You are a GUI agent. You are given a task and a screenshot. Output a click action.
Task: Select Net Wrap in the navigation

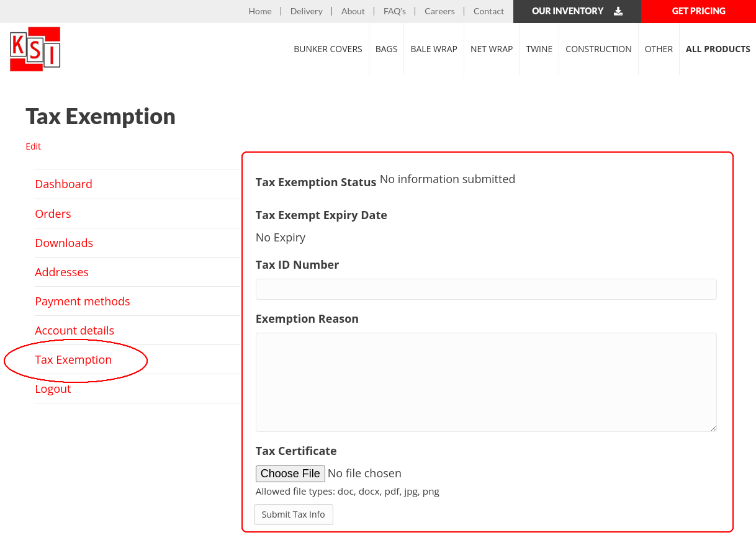tap(492, 49)
